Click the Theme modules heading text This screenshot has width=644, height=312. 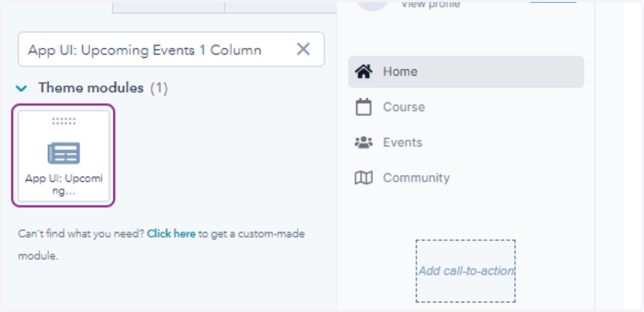(91, 88)
